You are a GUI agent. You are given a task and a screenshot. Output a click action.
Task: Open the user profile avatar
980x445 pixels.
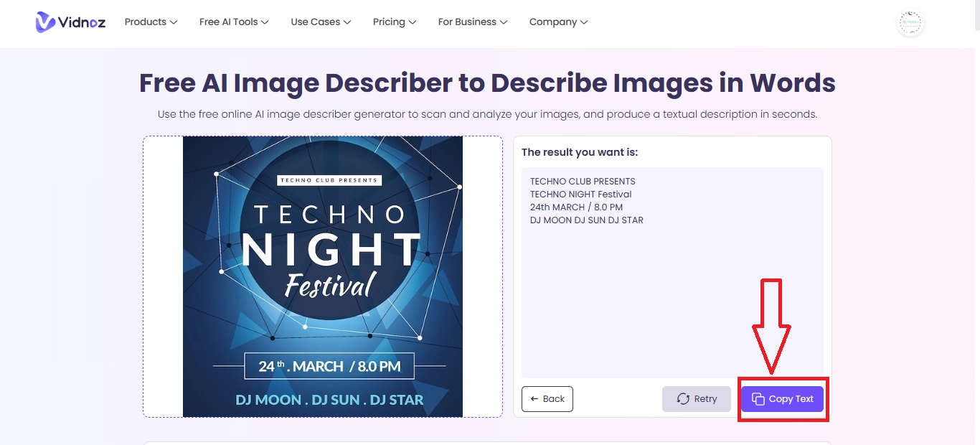click(910, 23)
